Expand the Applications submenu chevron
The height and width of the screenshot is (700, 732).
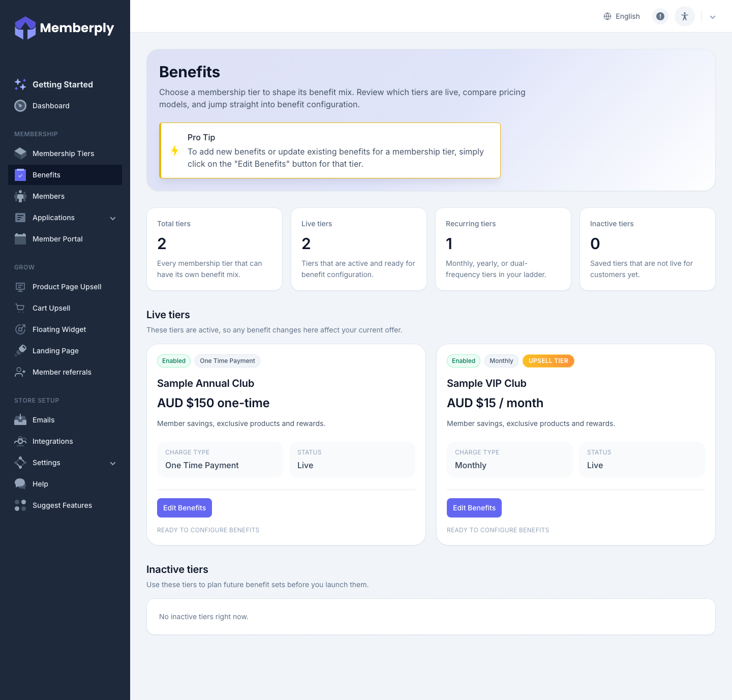tap(113, 218)
